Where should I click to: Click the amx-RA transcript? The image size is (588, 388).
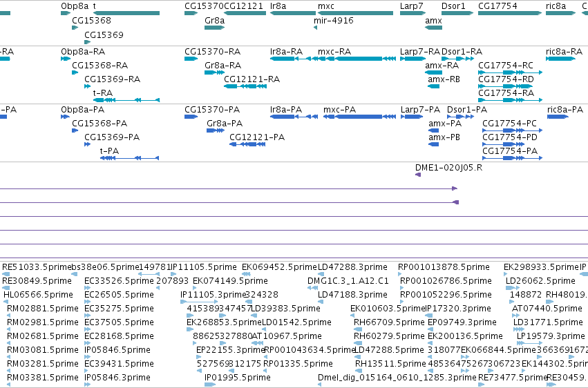tap(433, 72)
